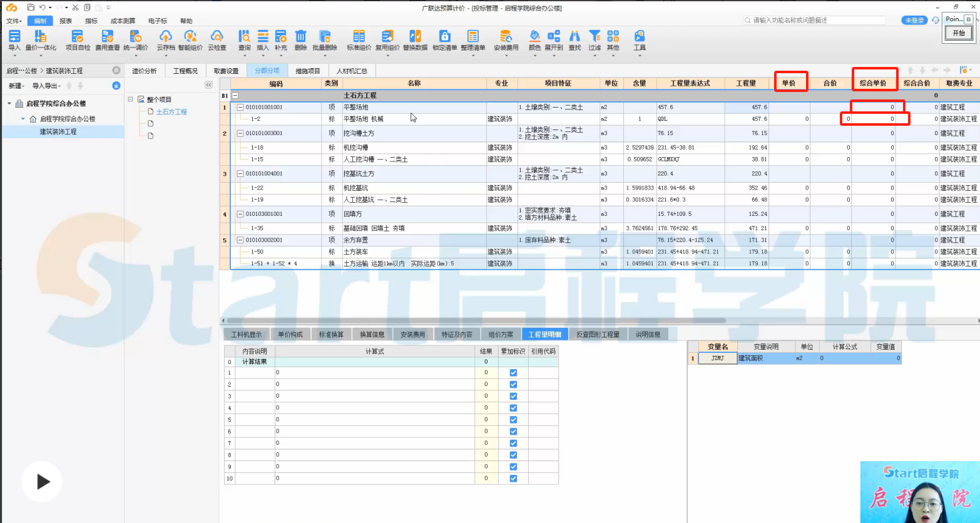Collapse the 整个项目 tree node
Screen dimensions: 980x523
[x=131, y=99]
